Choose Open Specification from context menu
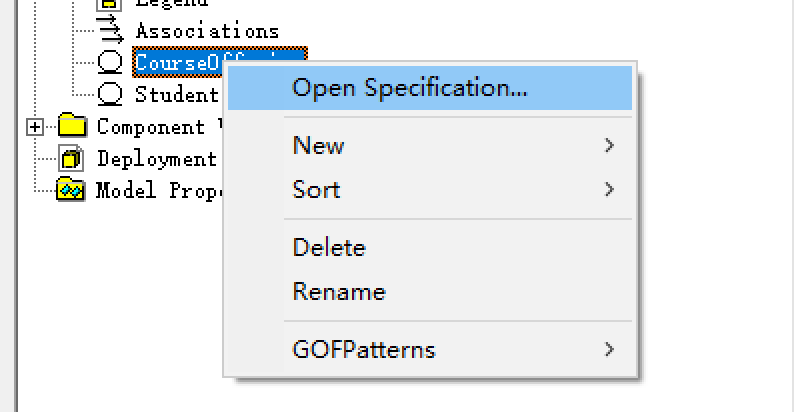The height and width of the screenshot is (412, 796). coord(410,88)
